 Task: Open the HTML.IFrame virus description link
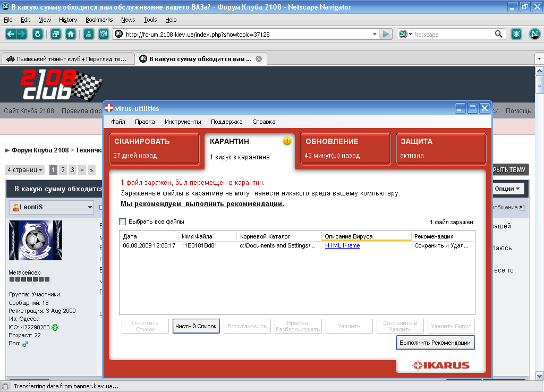point(342,245)
